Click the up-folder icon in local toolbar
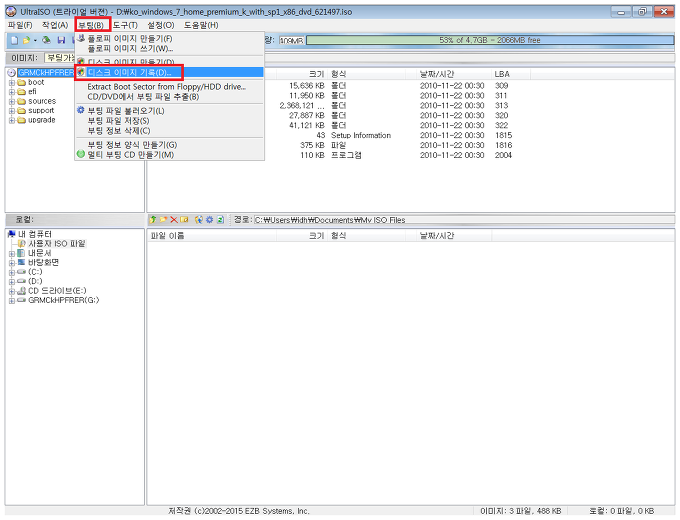This screenshot has height=520, width=680. pyautogui.click(x=153, y=220)
